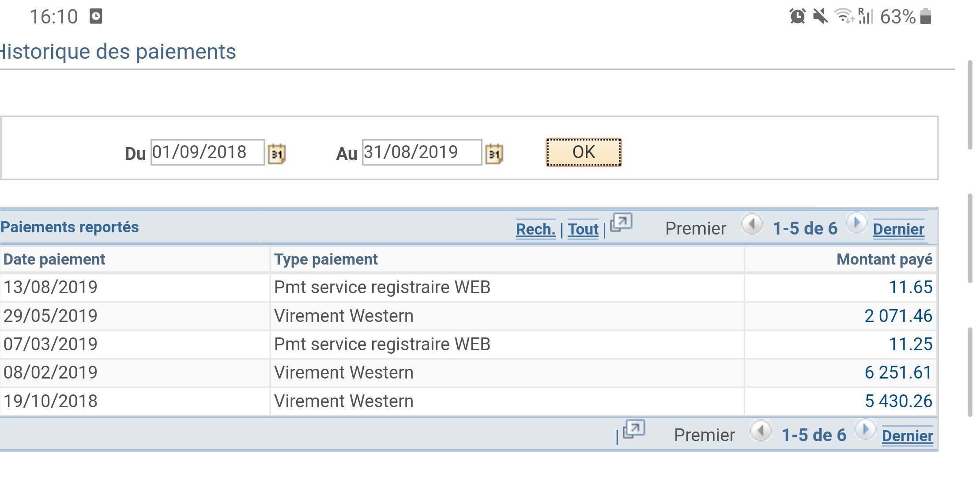The image size is (980, 477).
Task: Open table in new window, bottom icon
Action: point(634,429)
